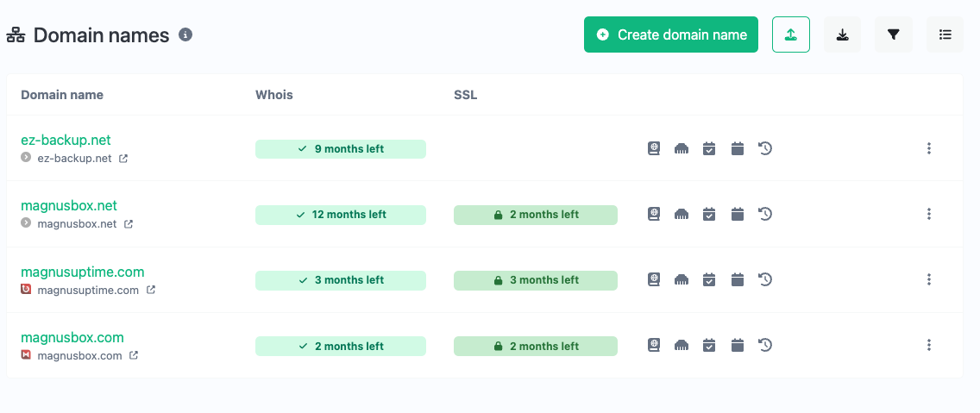Open the globe book icon for magnusbox.com
980x413 pixels.
tap(653, 345)
